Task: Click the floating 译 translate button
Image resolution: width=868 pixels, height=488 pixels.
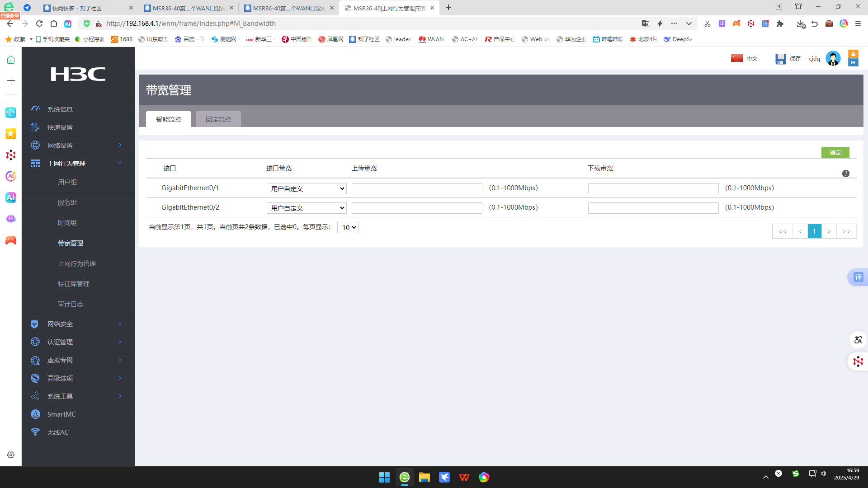Action: click(858, 277)
